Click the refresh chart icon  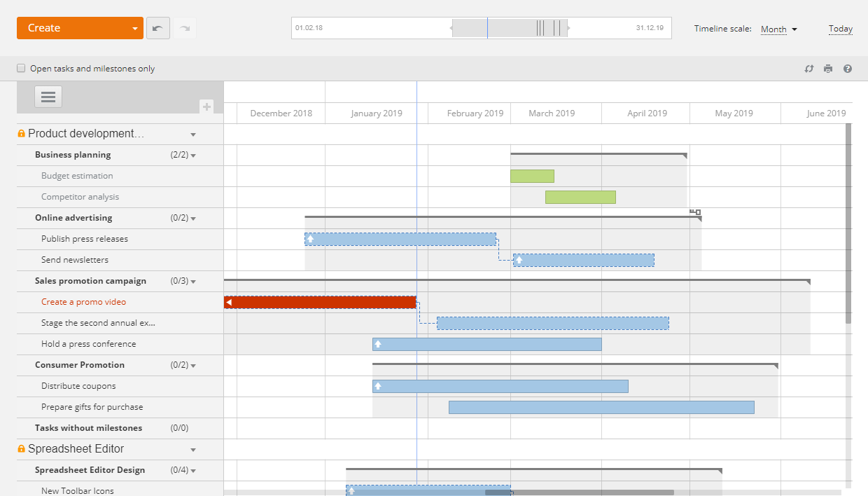[x=809, y=69]
